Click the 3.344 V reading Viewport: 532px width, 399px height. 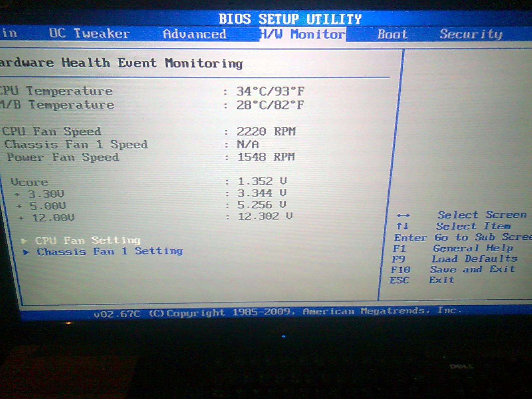coord(262,193)
